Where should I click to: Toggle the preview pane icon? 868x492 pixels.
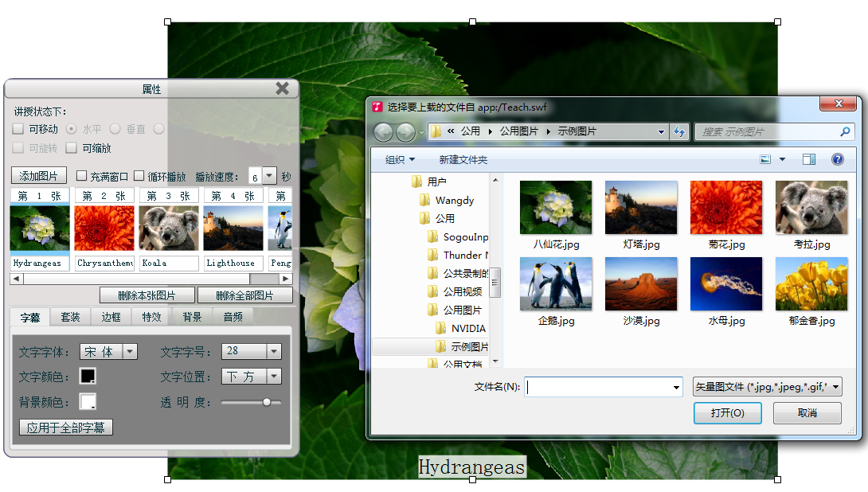coord(808,159)
